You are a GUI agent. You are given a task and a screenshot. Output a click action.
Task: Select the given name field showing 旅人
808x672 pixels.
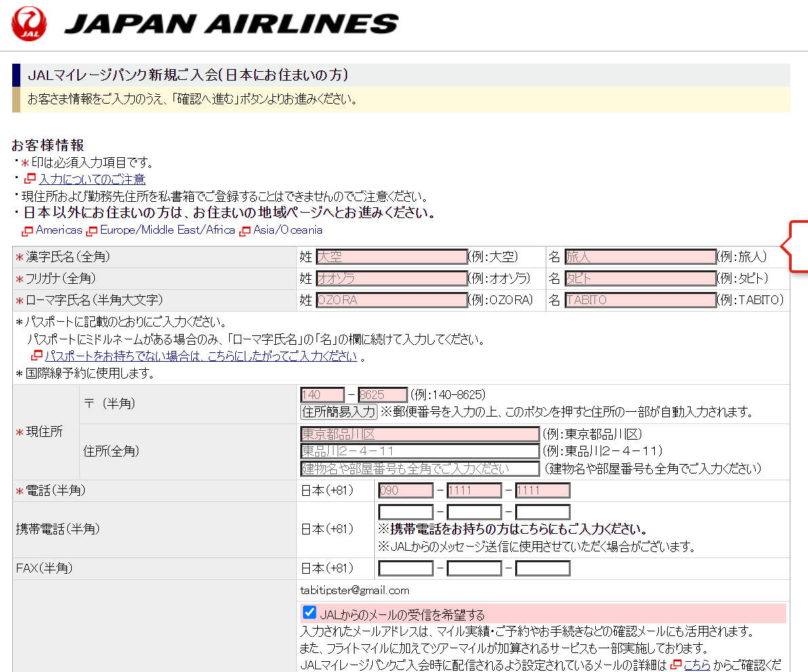pos(639,256)
